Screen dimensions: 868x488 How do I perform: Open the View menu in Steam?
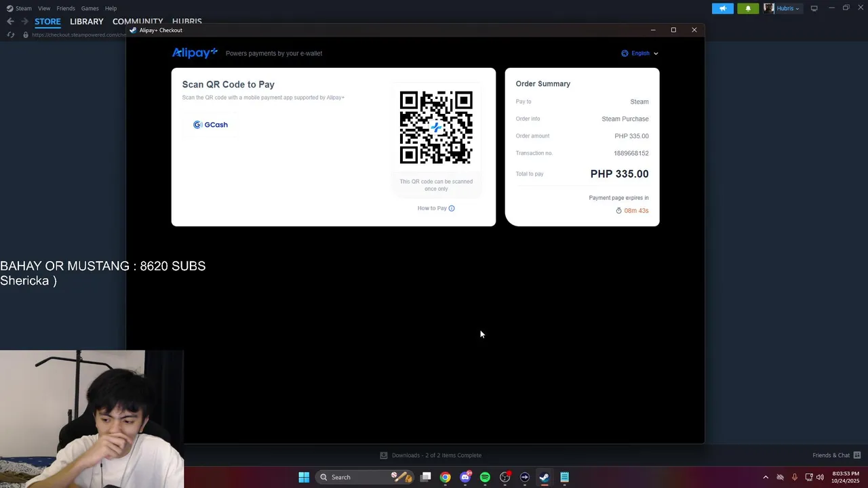coord(44,8)
